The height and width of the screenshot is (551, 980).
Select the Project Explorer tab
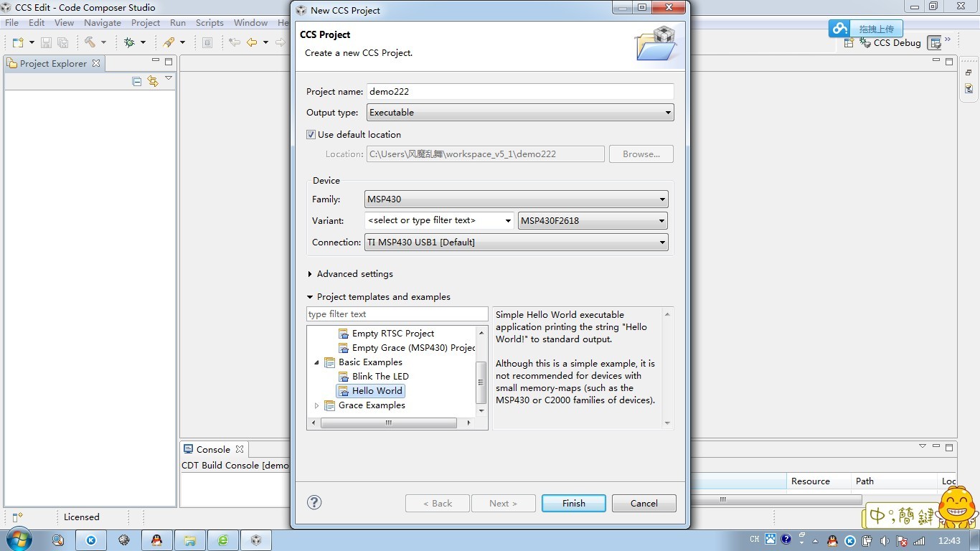pos(53,63)
